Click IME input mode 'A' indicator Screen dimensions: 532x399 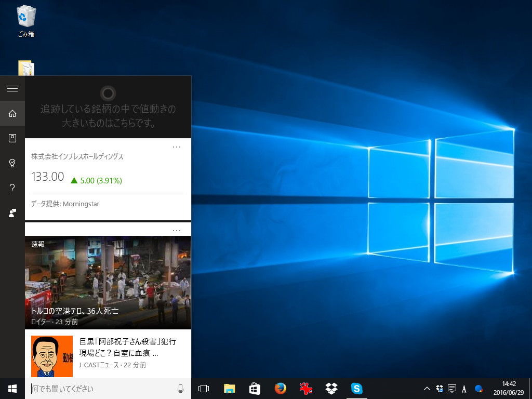click(464, 389)
